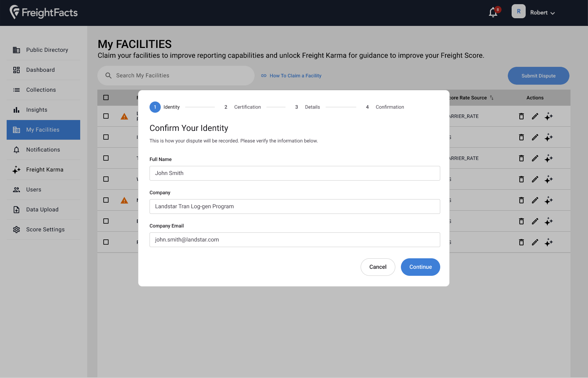This screenshot has height=378, width=588.
Task: Toggle the select-all checkbox in table header
Action: 106,98
